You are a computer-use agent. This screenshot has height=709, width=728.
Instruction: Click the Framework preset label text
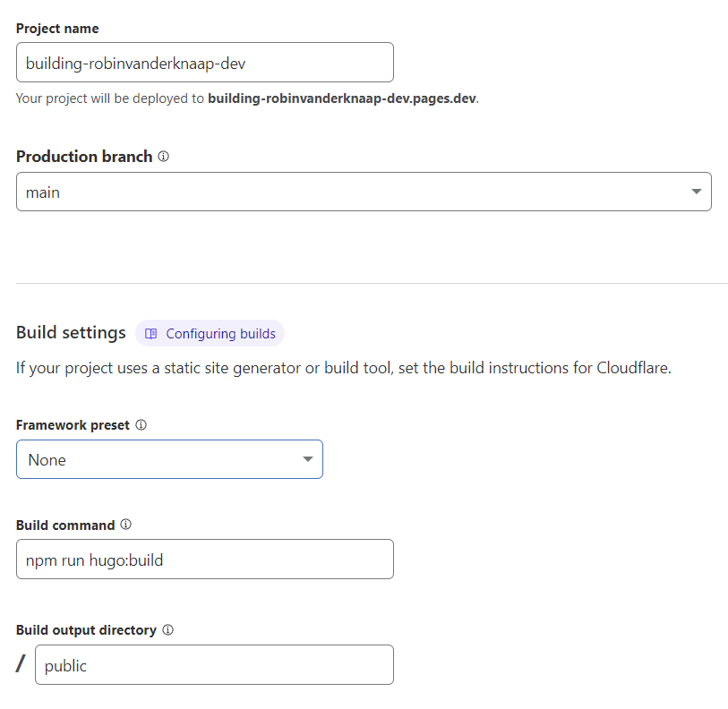(x=73, y=425)
